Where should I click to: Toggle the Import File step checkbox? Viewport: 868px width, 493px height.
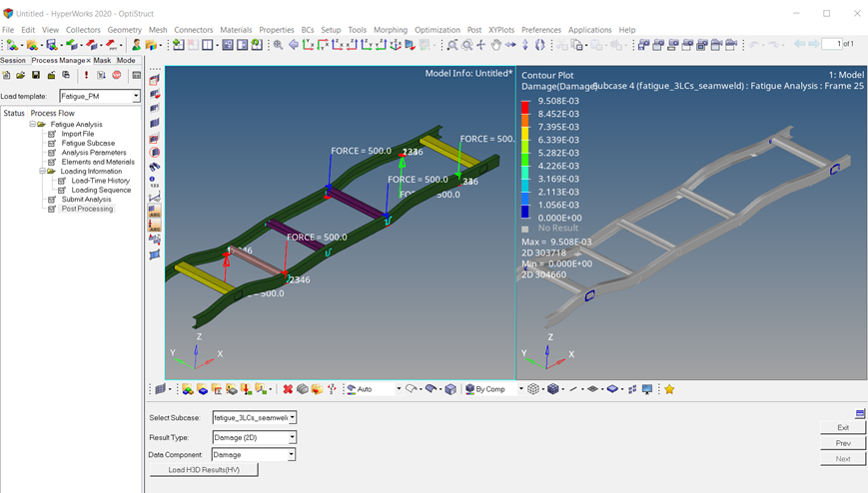(x=53, y=134)
